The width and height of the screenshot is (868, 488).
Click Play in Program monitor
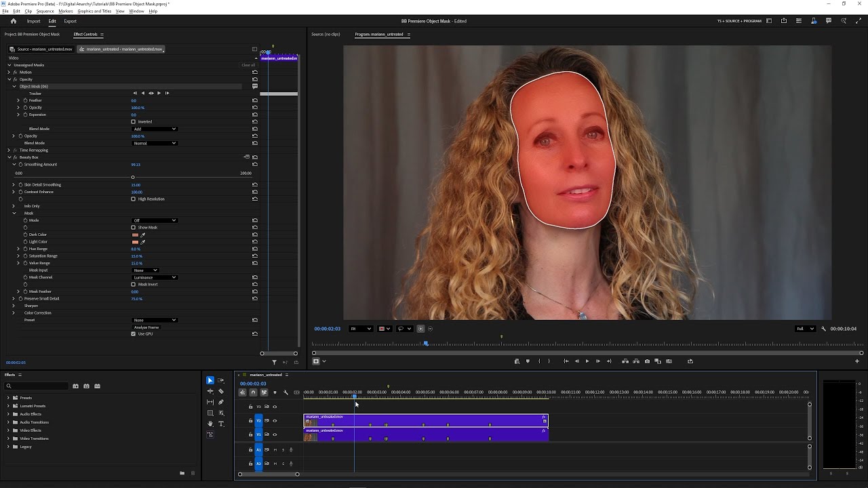coord(587,361)
